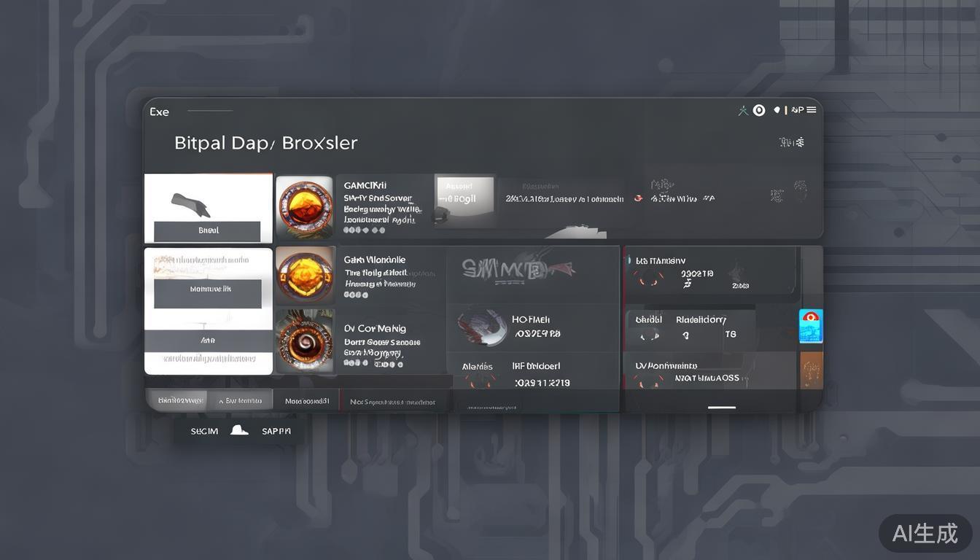Open the hamburger menu in the top-right corner
Screen dimensions: 980x560
(811, 110)
